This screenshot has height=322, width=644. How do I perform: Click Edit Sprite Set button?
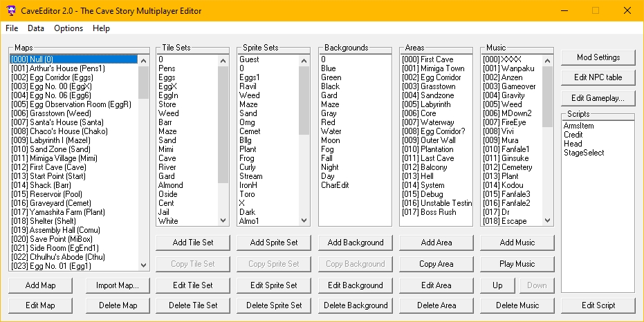[273, 285]
